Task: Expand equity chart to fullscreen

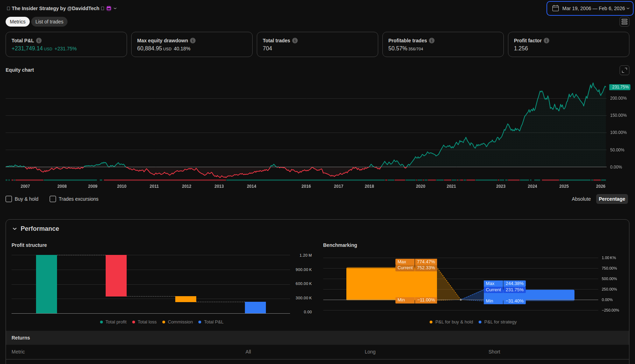Action: tap(624, 70)
